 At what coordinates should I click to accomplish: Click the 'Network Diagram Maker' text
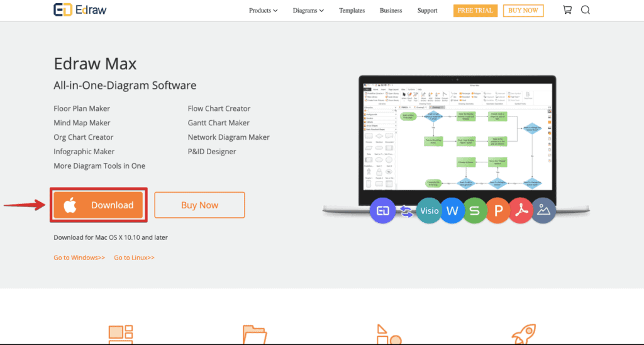(x=229, y=137)
